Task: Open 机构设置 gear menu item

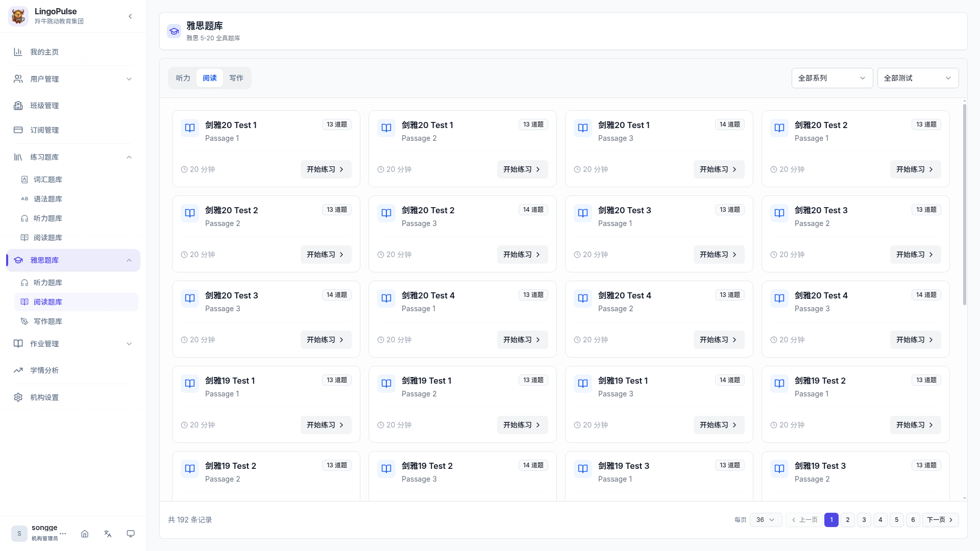Action: coord(44,397)
